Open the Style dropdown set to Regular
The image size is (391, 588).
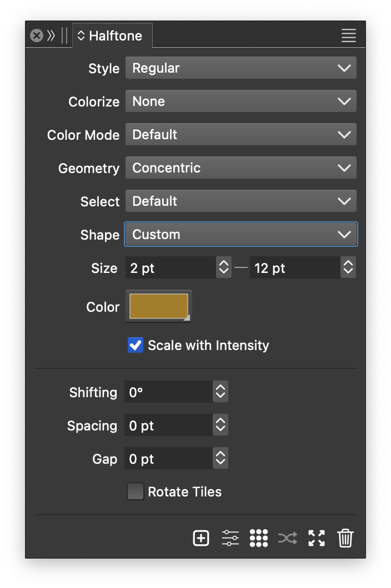[240, 68]
